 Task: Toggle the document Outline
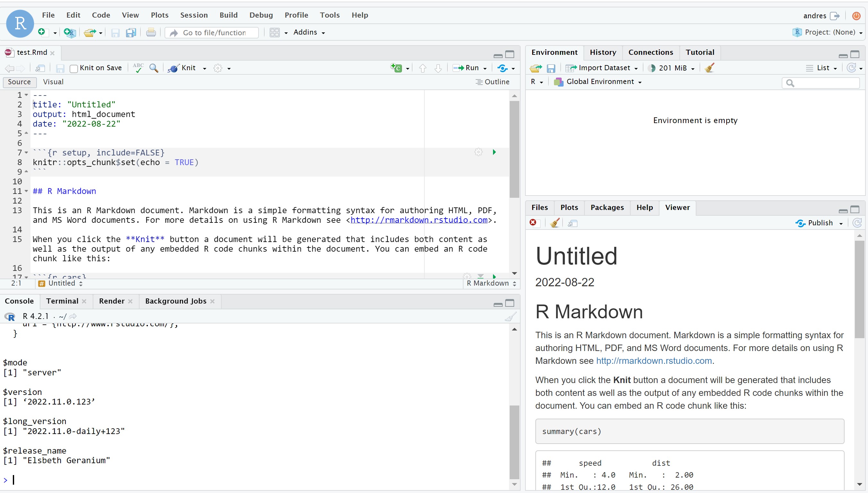pyautogui.click(x=493, y=82)
